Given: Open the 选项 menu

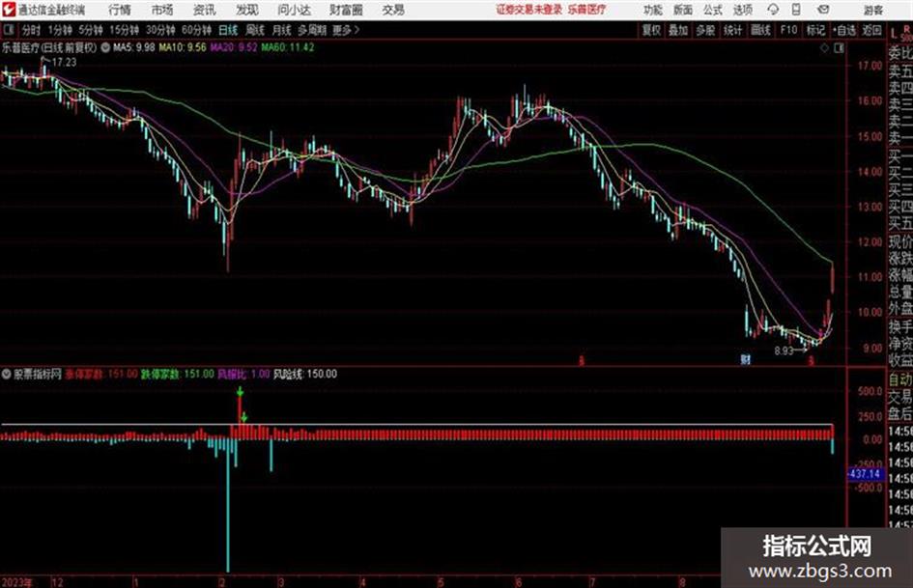Looking at the screenshot, I should [x=743, y=10].
